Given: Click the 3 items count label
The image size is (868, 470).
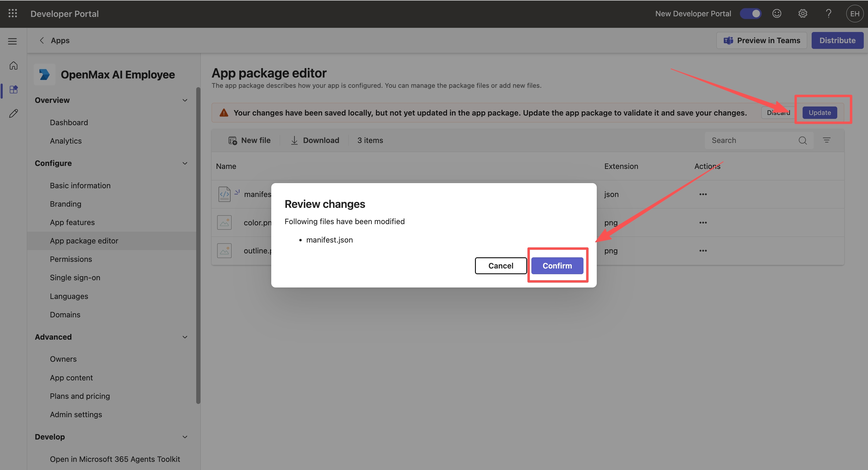Looking at the screenshot, I should tap(370, 140).
